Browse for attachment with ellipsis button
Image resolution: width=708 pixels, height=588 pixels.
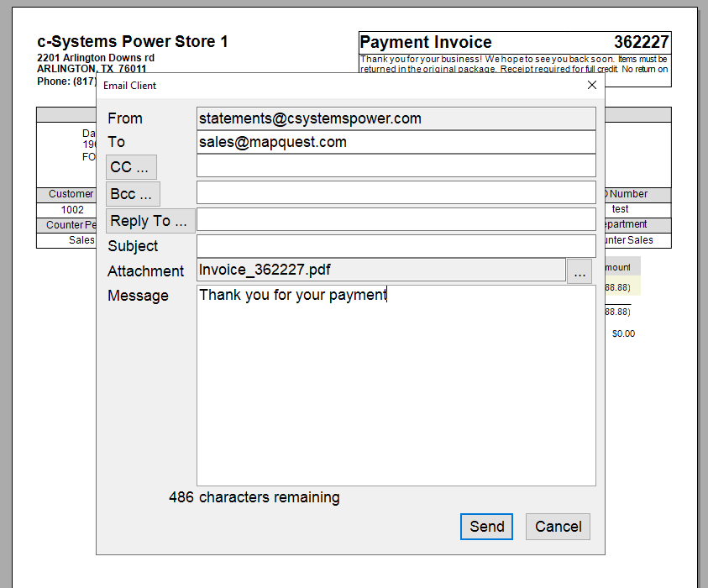coord(580,271)
